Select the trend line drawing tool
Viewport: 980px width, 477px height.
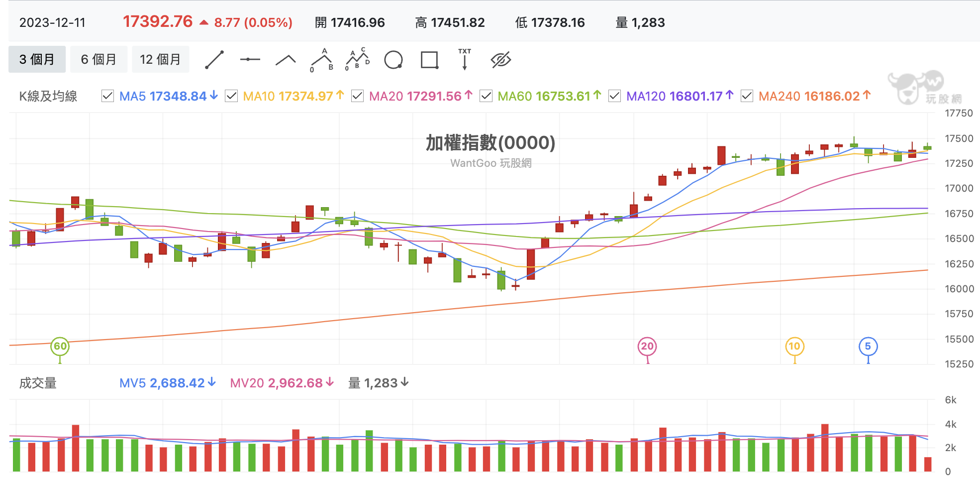[x=214, y=60]
